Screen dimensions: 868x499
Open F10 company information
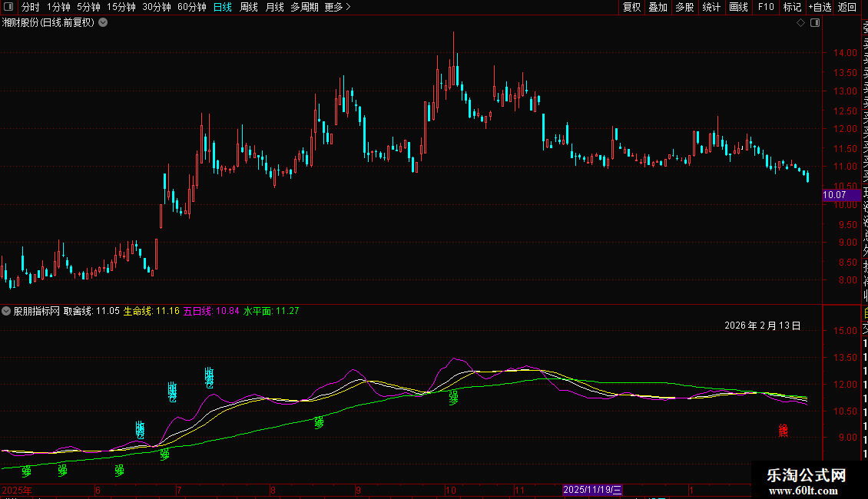pyautogui.click(x=766, y=7)
